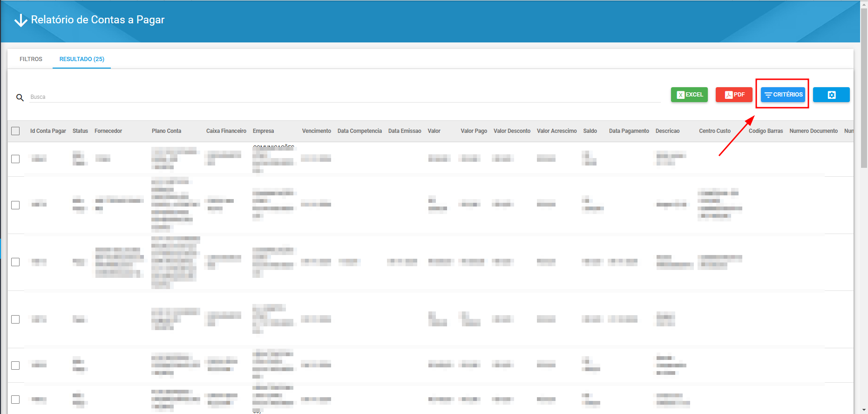Sort by the Valor column header
The image size is (868, 414).
[x=434, y=131]
